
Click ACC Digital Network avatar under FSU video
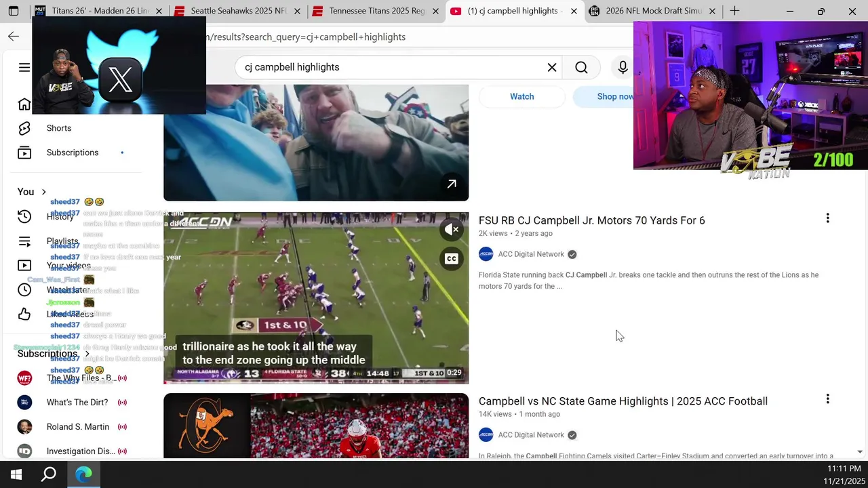click(x=486, y=254)
